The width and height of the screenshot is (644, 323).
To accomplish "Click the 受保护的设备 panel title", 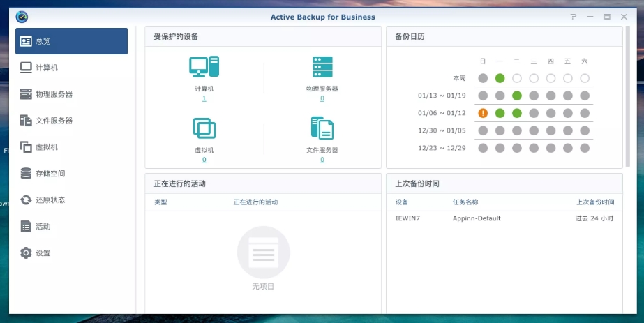I will pos(176,36).
